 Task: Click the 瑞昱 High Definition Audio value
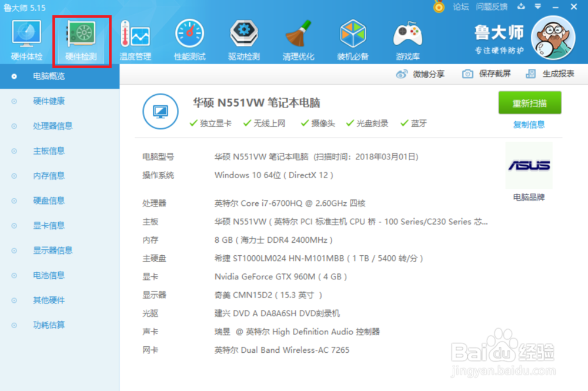[297, 332]
